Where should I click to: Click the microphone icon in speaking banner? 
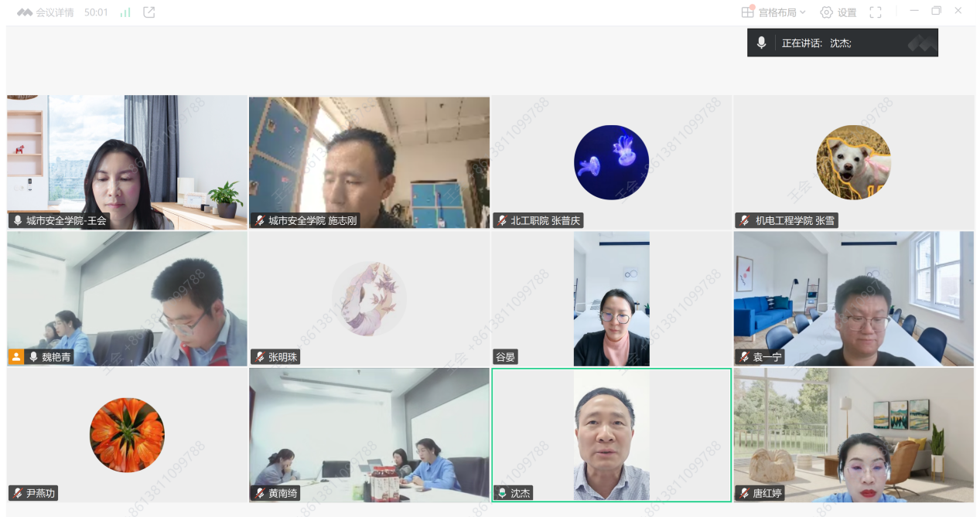point(761,43)
